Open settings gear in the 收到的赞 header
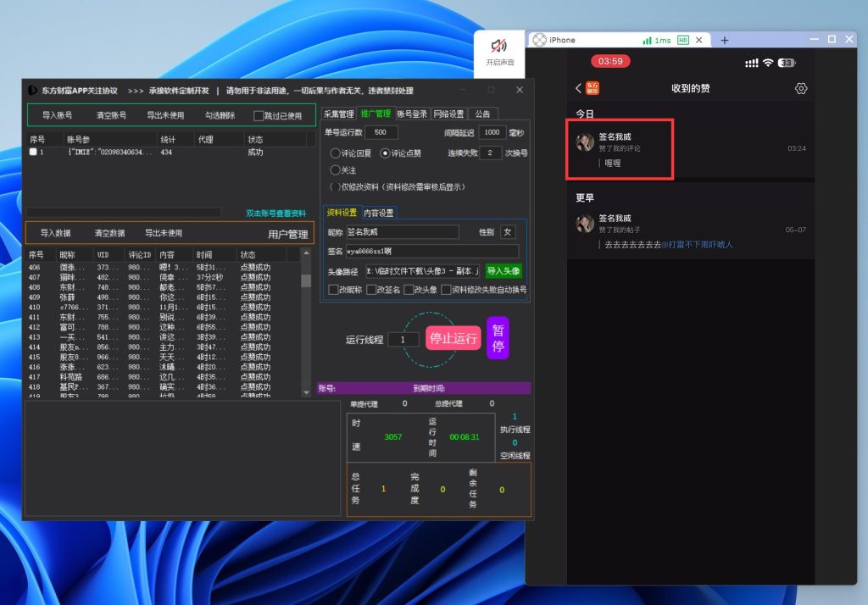868x605 pixels. click(801, 88)
